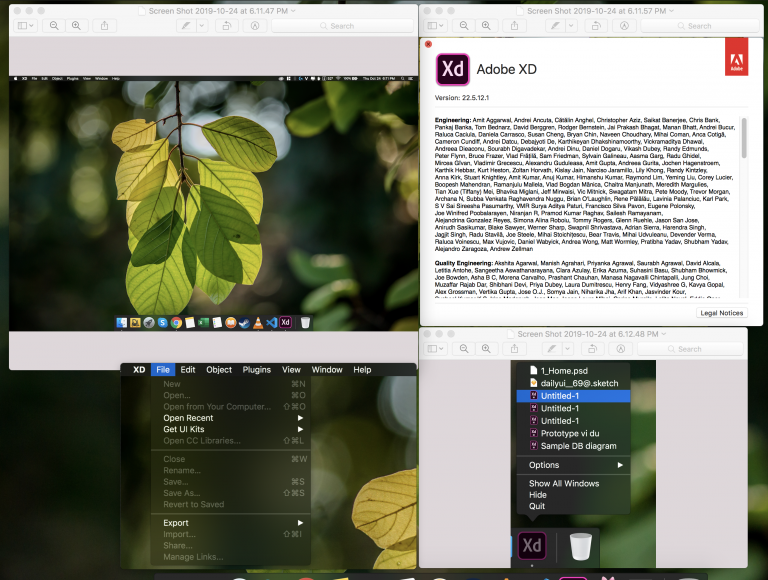Open the Object menu
The width and height of the screenshot is (768, 580).
(219, 370)
